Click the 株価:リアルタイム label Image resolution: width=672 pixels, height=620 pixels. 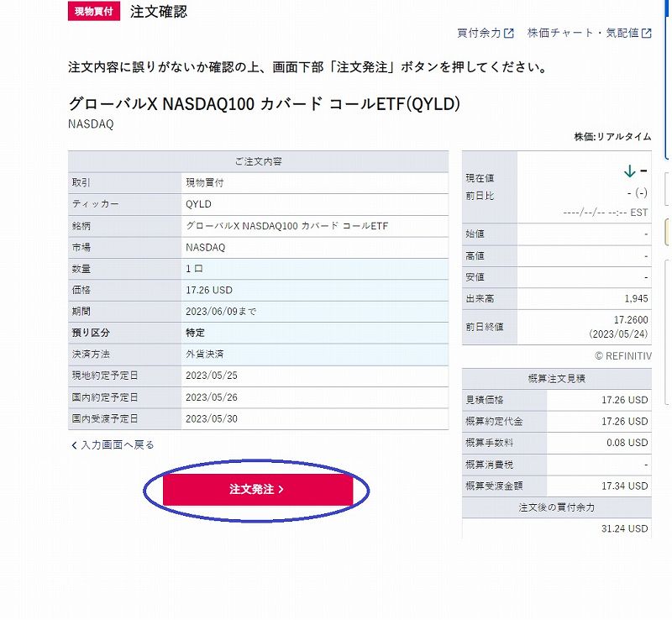click(x=612, y=137)
